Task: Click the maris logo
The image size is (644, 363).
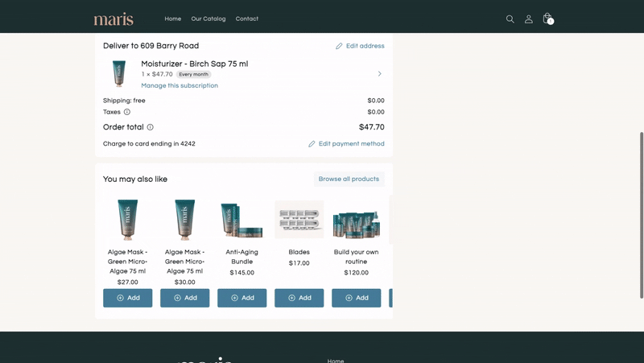Action: [114, 19]
